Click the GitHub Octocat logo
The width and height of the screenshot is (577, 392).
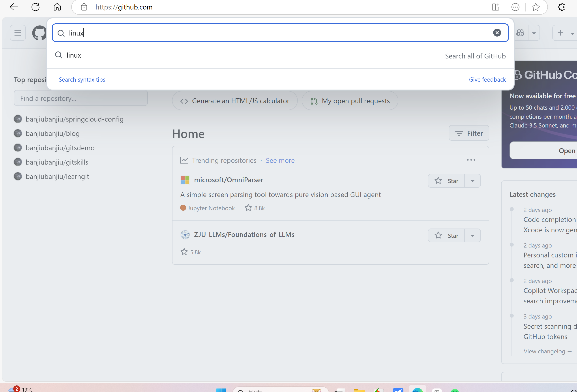pos(39,33)
